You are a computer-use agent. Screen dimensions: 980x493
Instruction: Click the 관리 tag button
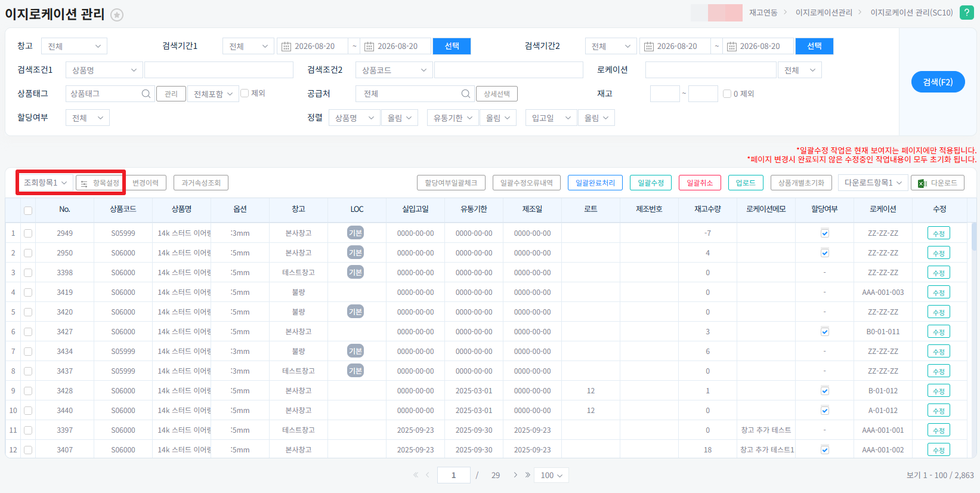(x=171, y=94)
